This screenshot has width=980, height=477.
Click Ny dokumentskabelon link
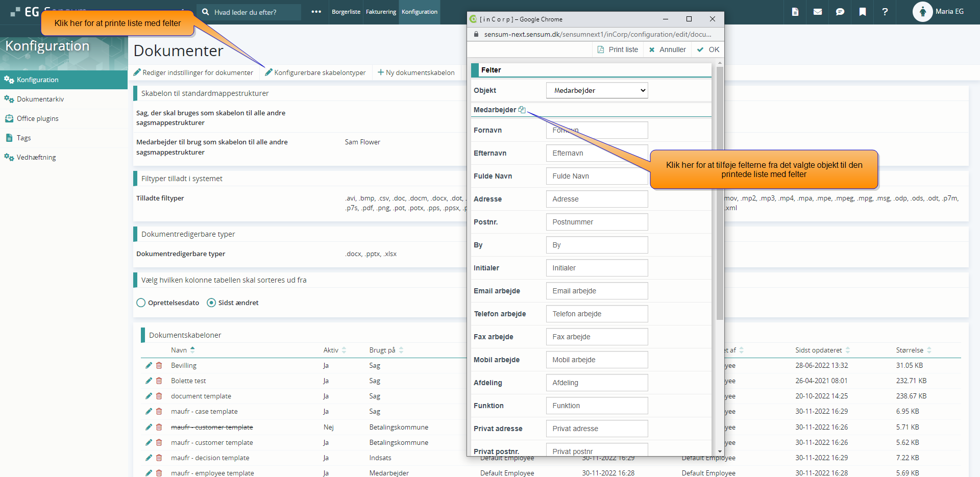coord(416,72)
